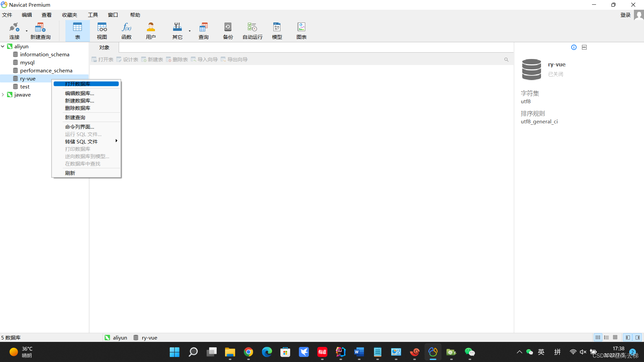Open the 备份 (Backup) icon

click(228, 30)
